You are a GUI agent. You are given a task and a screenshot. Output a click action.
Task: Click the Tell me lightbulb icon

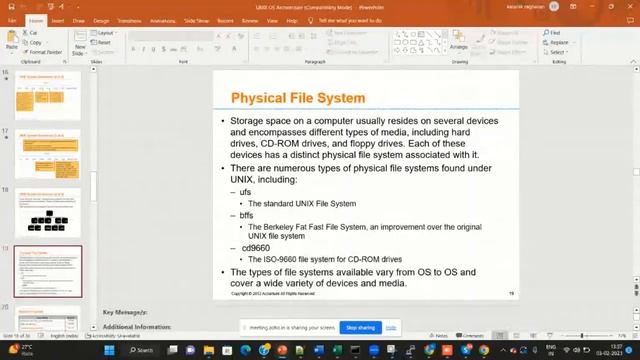click(310, 20)
